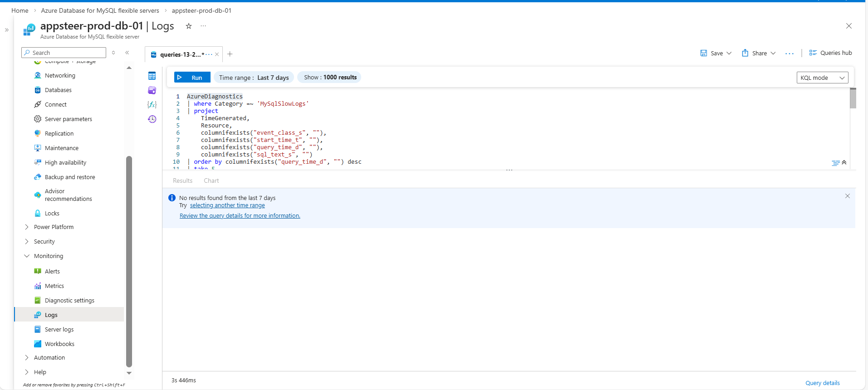Open the KQL mode dropdown
The image size is (868, 390).
pyautogui.click(x=822, y=78)
